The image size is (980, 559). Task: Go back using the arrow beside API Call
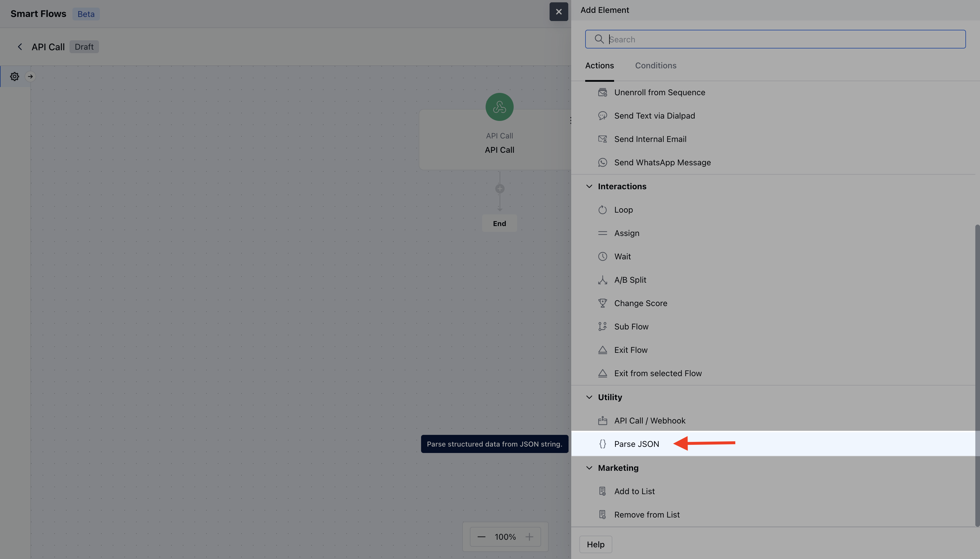coord(20,47)
